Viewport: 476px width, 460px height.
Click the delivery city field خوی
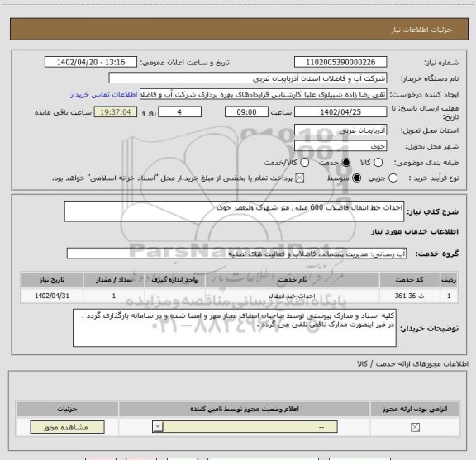coord(340,146)
